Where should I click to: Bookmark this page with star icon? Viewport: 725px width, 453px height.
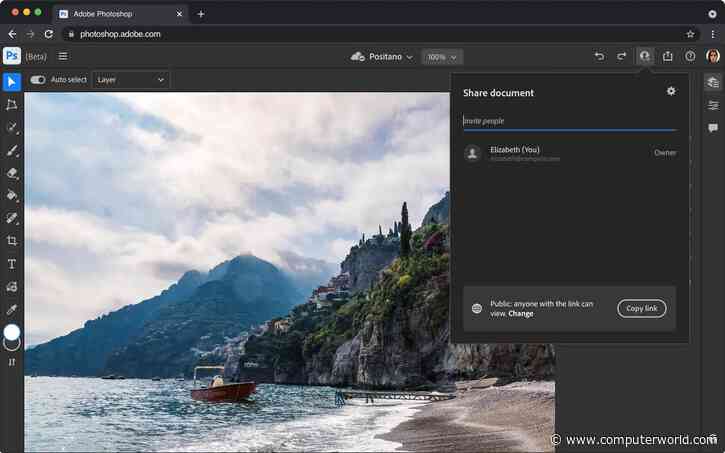690,34
